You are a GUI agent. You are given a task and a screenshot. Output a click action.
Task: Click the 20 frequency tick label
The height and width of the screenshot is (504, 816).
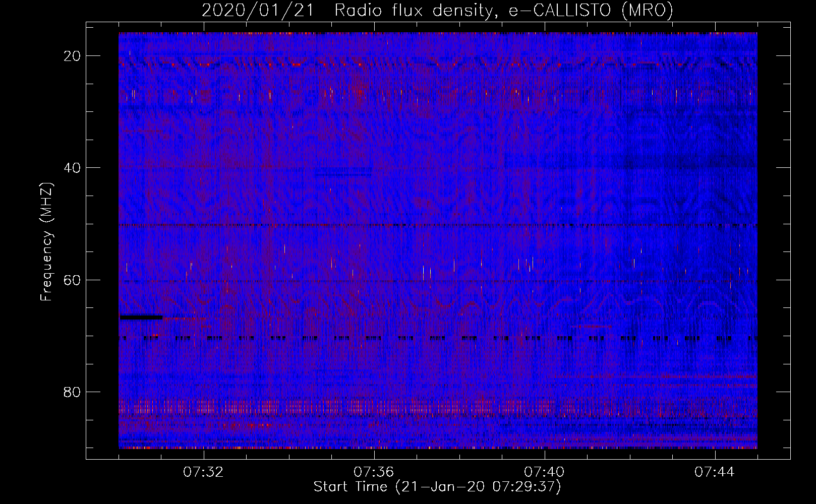pyautogui.click(x=73, y=56)
